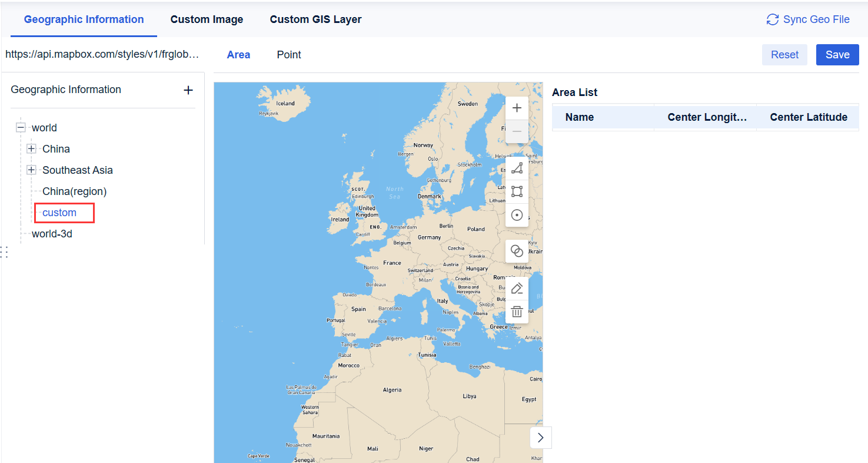This screenshot has width=868, height=463.
Task: Select the rectangle drawing tool
Action: pos(517,191)
